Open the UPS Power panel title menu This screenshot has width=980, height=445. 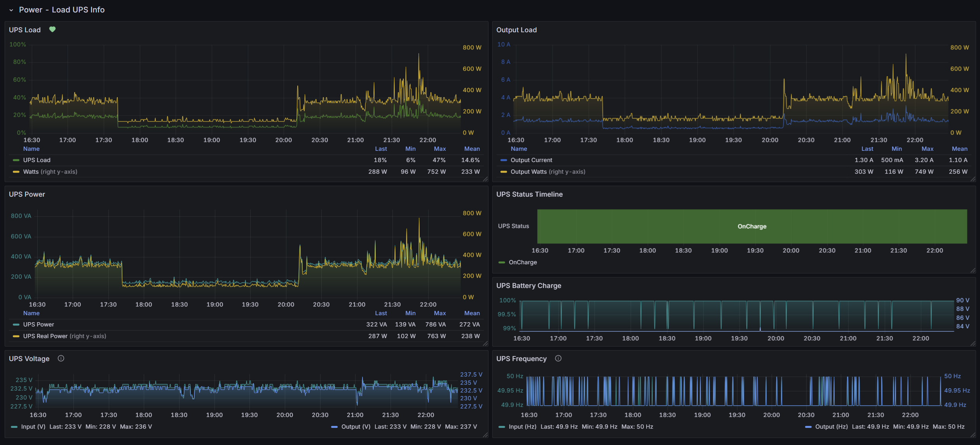click(x=27, y=194)
